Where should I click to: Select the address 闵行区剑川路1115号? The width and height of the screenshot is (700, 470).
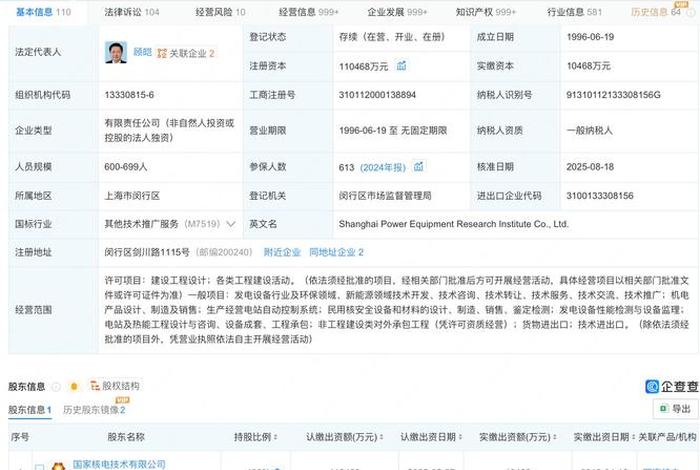pyautogui.click(x=147, y=252)
